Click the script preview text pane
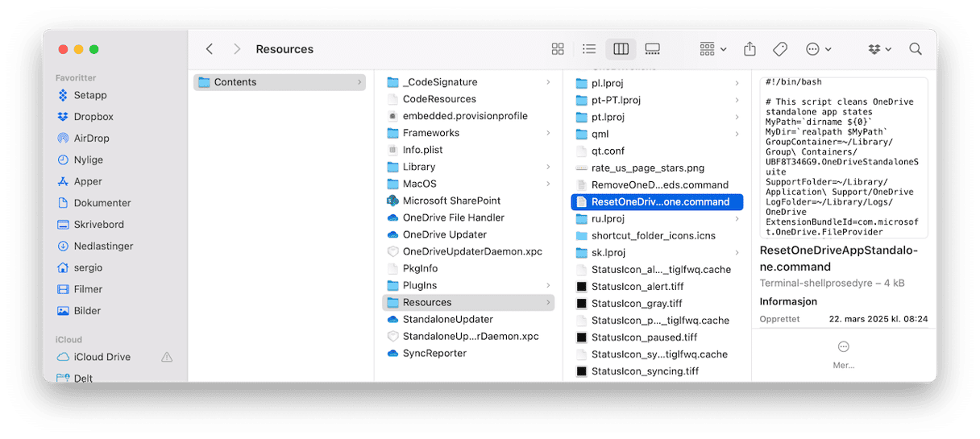 tap(844, 157)
